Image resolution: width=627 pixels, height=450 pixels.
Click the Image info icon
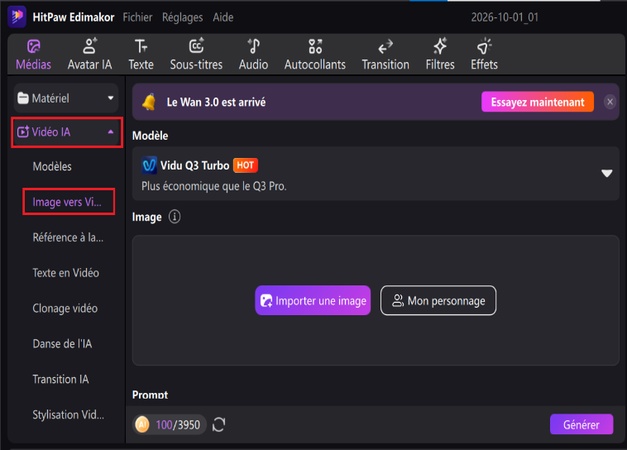tap(174, 217)
